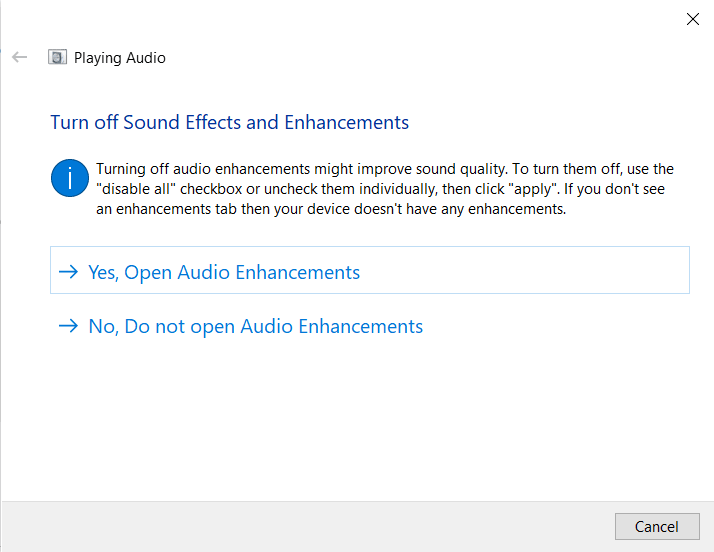The image size is (714, 552).
Task: Click the gray footer bar left of Cancel
Action: [x=300, y=526]
